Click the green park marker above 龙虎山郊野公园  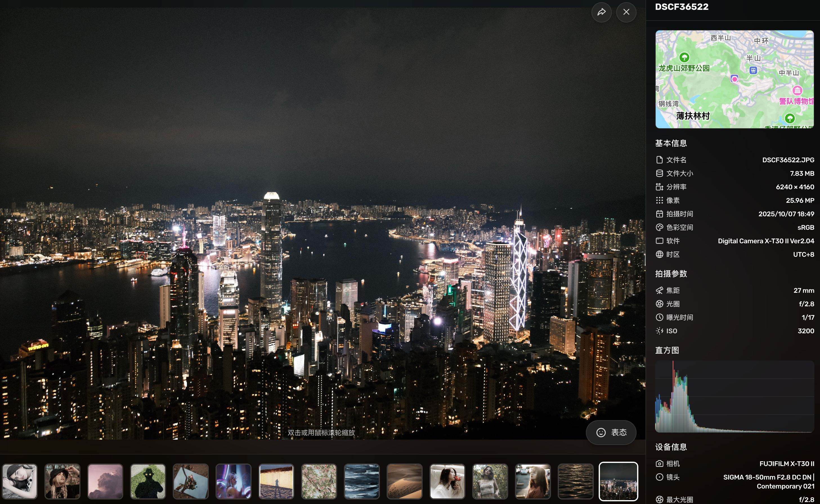pyautogui.click(x=684, y=57)
